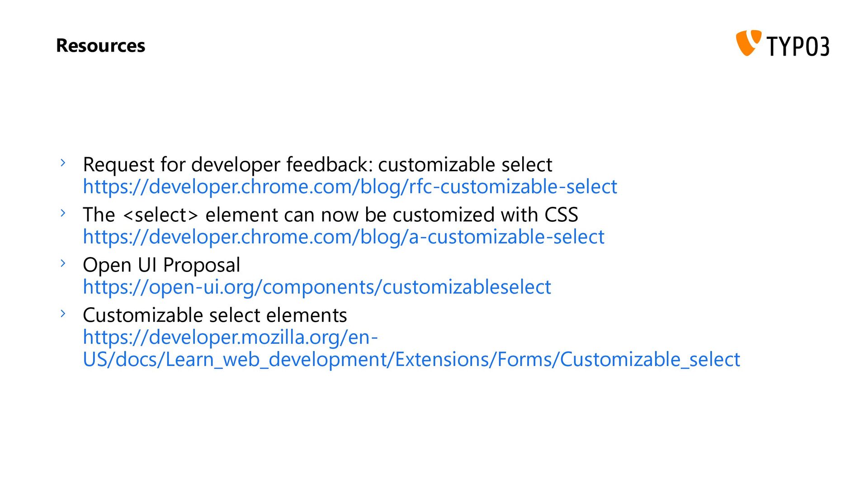Open the open-ui.org customizableselect link
This screenshot has width=868, height=488.
tap(317, 287)
